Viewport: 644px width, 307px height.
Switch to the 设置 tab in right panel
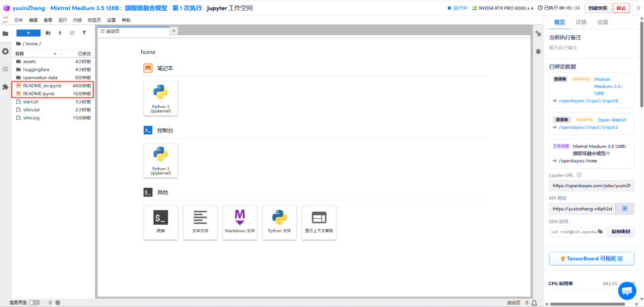pos(602,22)
